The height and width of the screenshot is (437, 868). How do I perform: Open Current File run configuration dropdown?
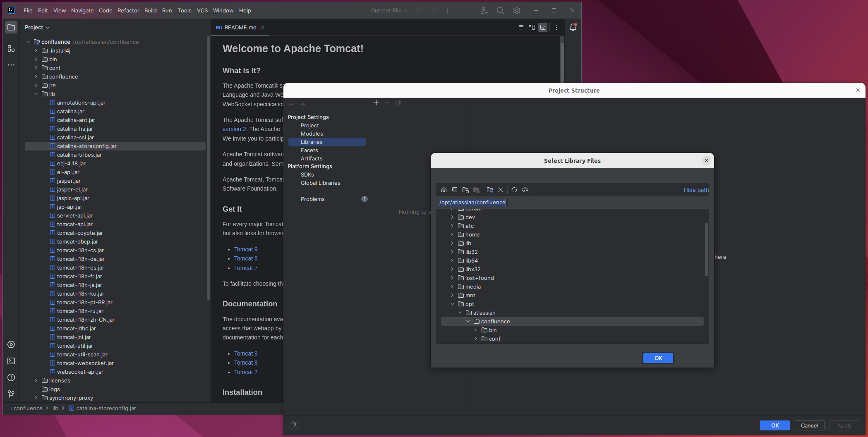click(x=389, y=10)
